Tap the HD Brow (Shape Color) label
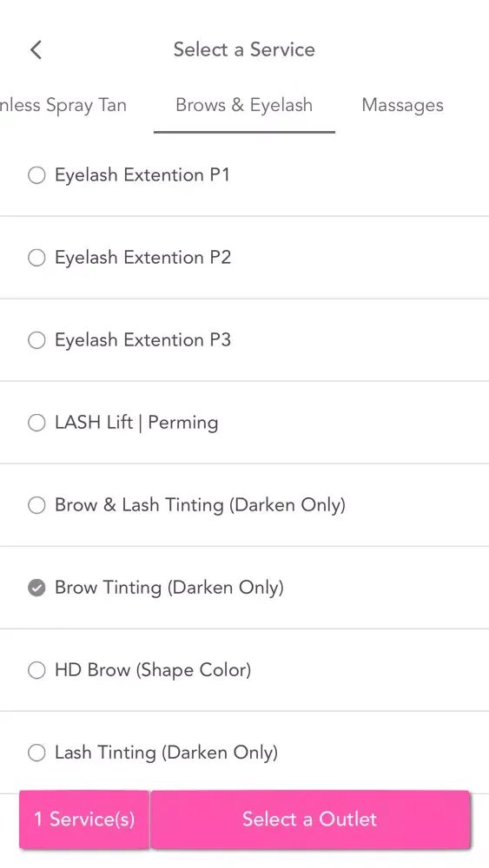 point(153,670)
